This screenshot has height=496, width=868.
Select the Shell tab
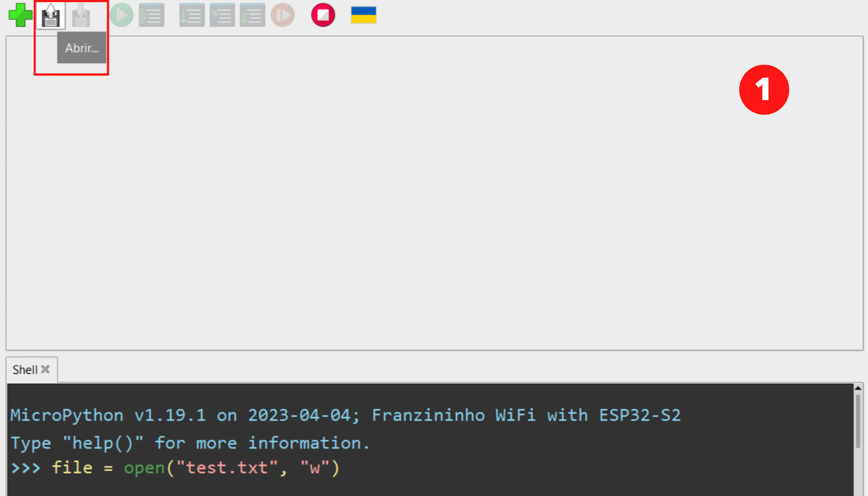pyautogui.click(x=25, y=370)
